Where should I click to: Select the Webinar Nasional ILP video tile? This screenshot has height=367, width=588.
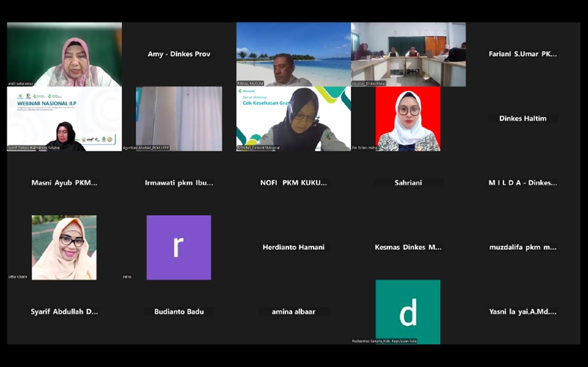click(64, 118)
